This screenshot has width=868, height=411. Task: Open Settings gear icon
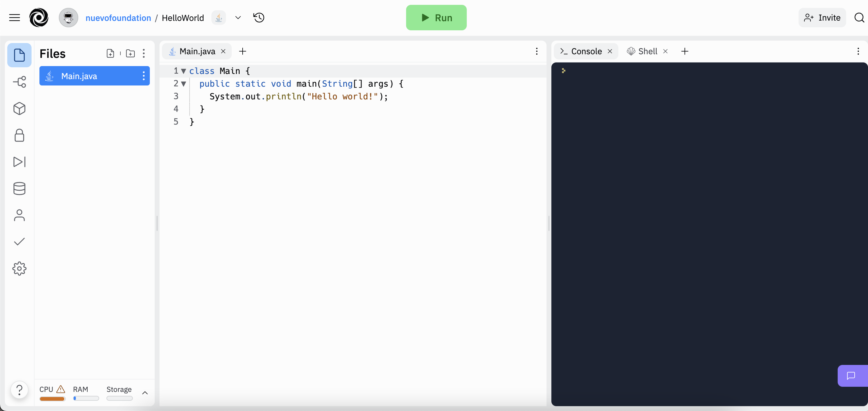coord(19,268)
